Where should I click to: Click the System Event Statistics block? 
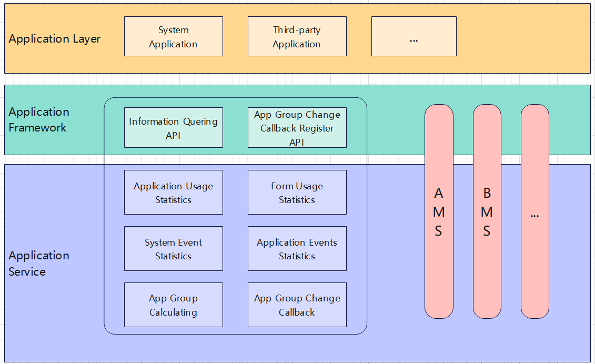point(173,249)
